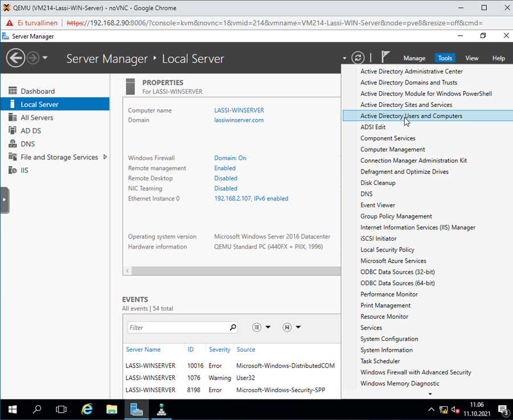
Task: Click the search magnifier in events filter
Action: 233,327
